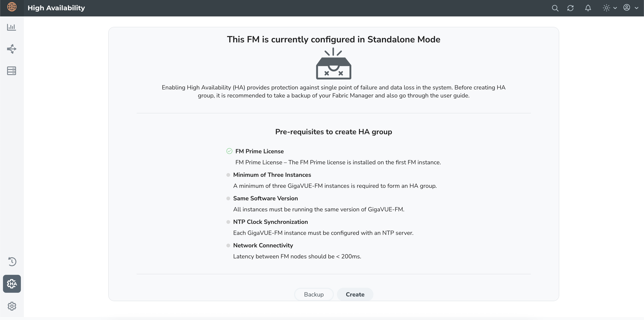Click the NTP Clock Synchronization bullet
644x320 pixels.
pyautogui.click(x=228, y=222)
